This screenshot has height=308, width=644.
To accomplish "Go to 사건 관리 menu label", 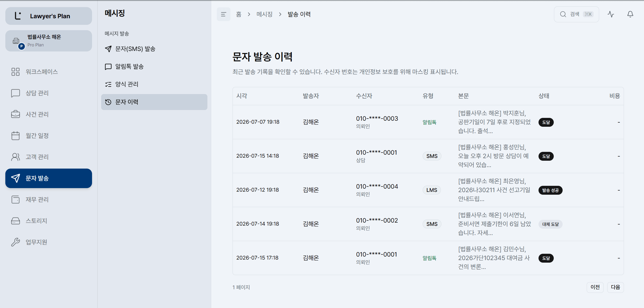I will point(37,114).
